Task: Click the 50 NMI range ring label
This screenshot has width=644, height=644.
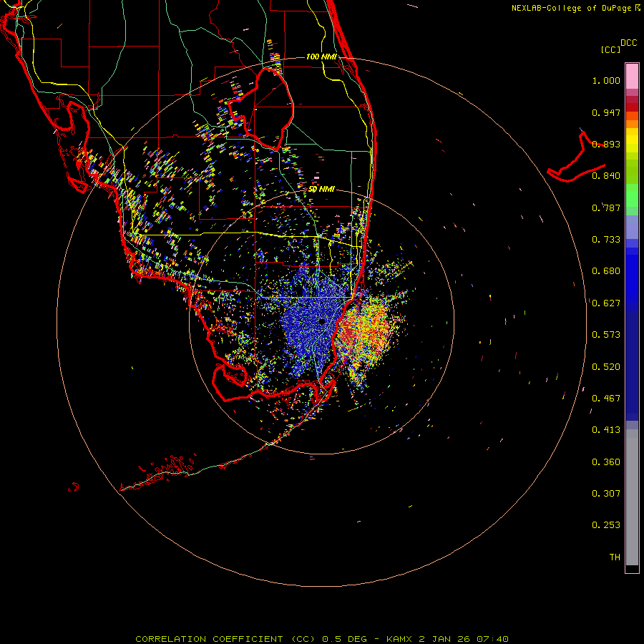Action: [321, 190]
